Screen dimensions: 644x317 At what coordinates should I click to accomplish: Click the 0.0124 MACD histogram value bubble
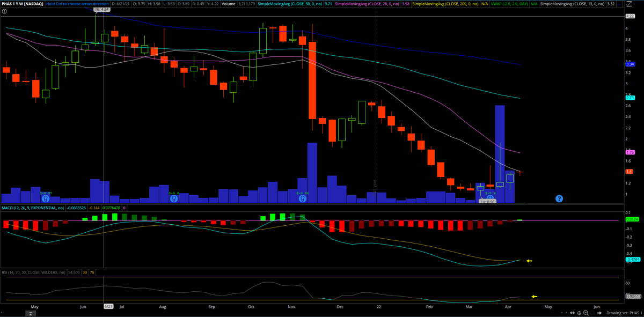point(631,219)
